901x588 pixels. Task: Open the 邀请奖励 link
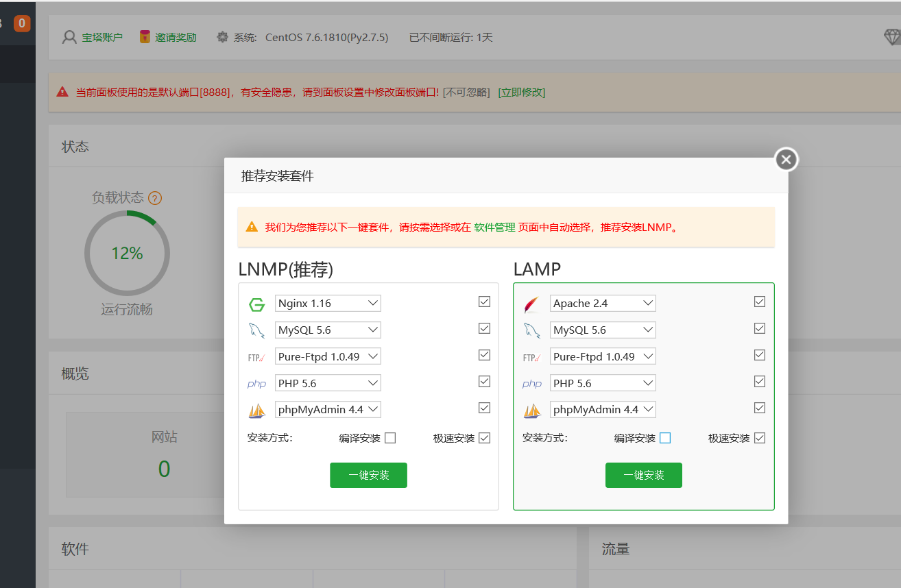176,37
